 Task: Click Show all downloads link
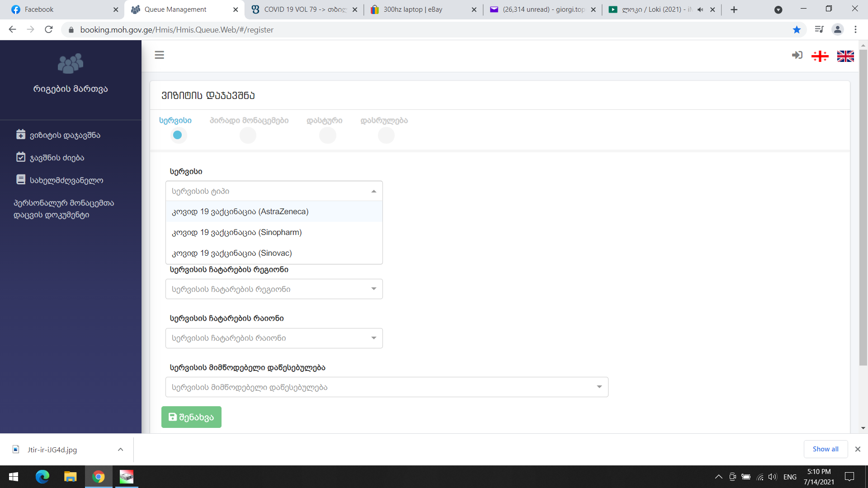[825, 449]
